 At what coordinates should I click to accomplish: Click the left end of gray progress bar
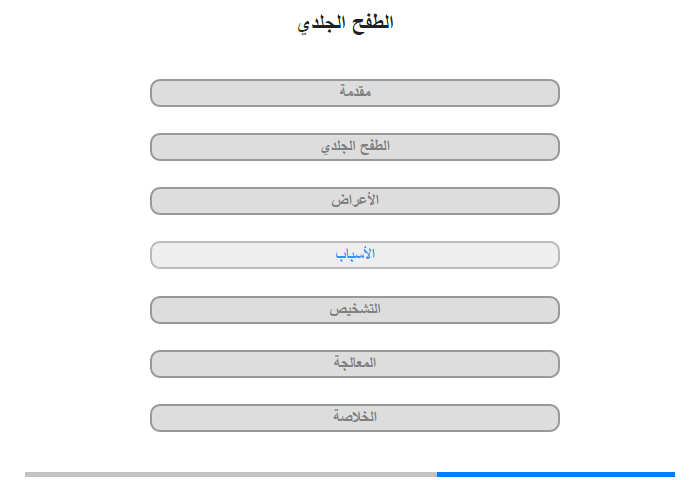(x=27, y=474)
